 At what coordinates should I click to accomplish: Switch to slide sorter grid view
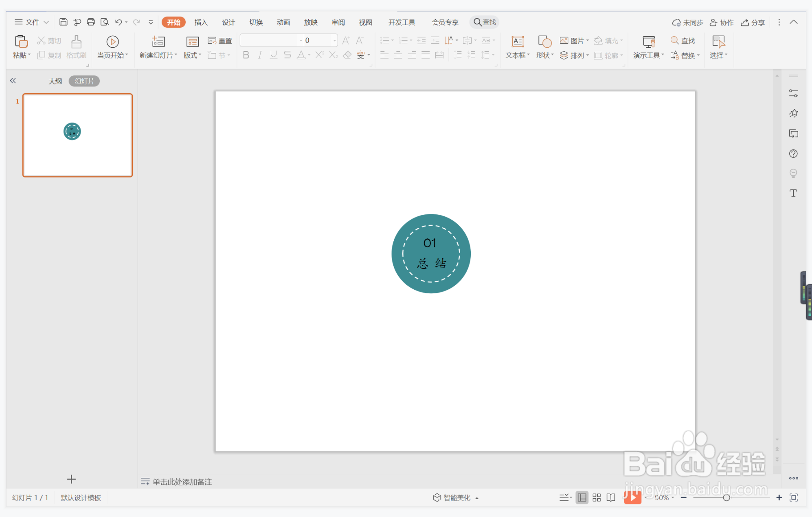point(597,497)
